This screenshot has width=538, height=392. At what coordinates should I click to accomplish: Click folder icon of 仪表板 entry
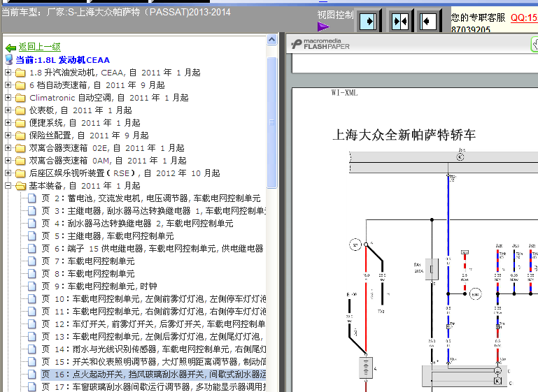click(x=20, y=110)
